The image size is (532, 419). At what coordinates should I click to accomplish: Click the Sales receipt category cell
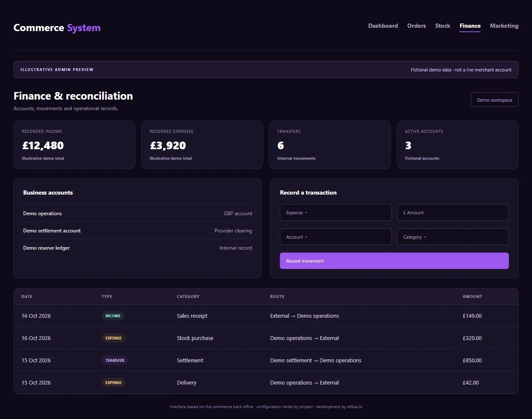click(192, 316)
